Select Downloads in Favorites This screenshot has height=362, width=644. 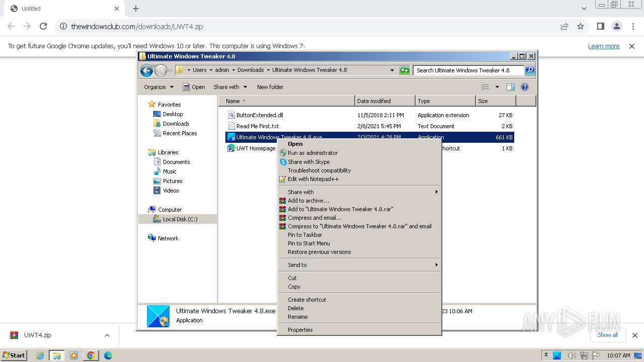[x=176, y=124]
